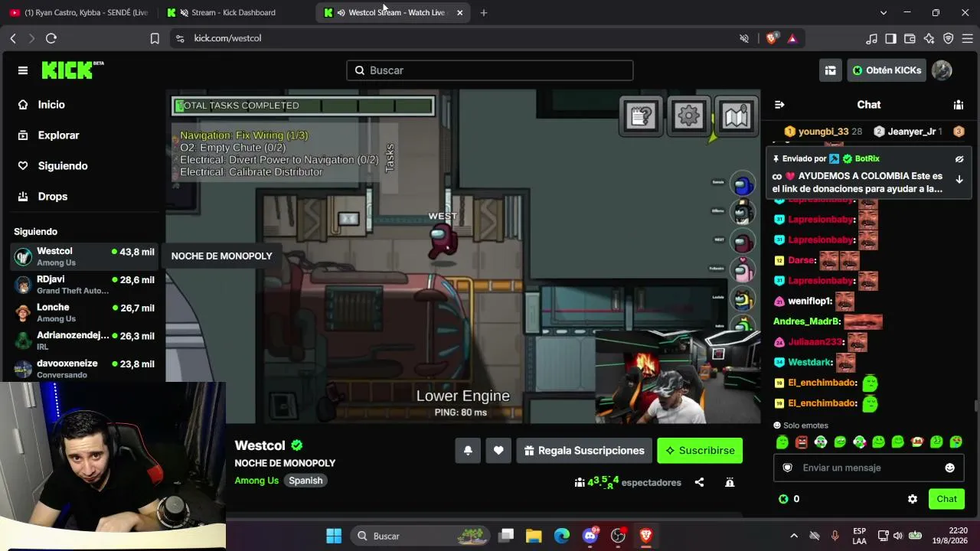
Task: Go to the KICK logo homepage
Action: point(72,70)
